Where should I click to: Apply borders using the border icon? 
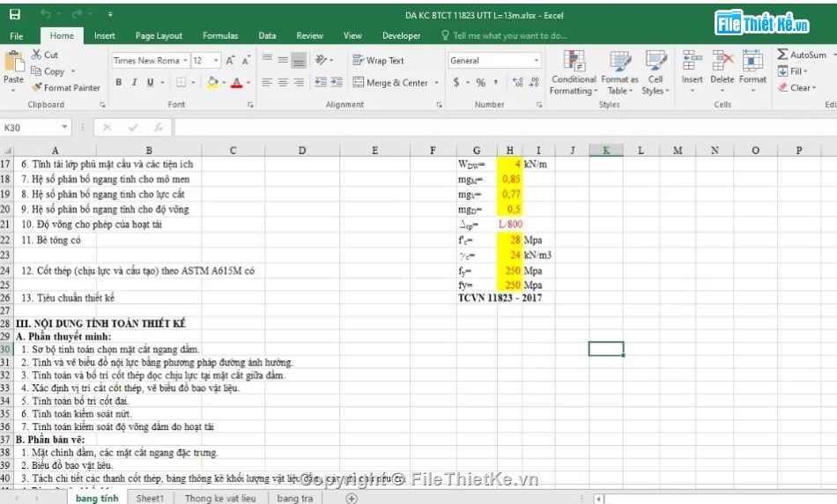click(181, 82)
